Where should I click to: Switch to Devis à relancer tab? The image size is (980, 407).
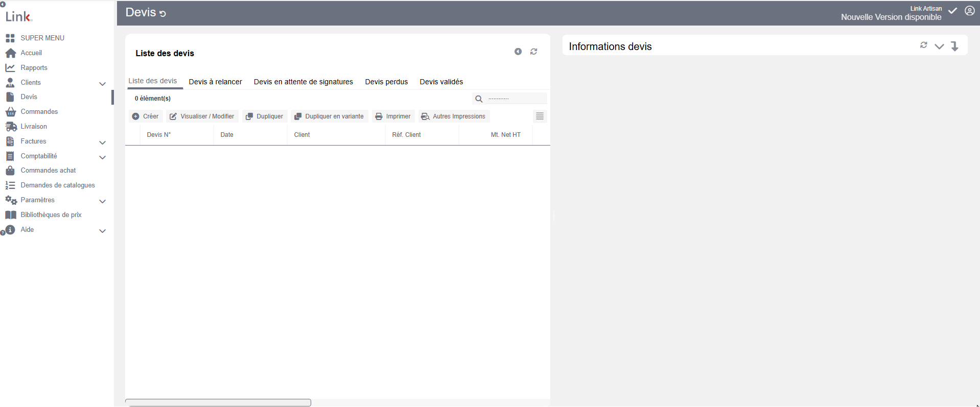[x=216, y=82]
